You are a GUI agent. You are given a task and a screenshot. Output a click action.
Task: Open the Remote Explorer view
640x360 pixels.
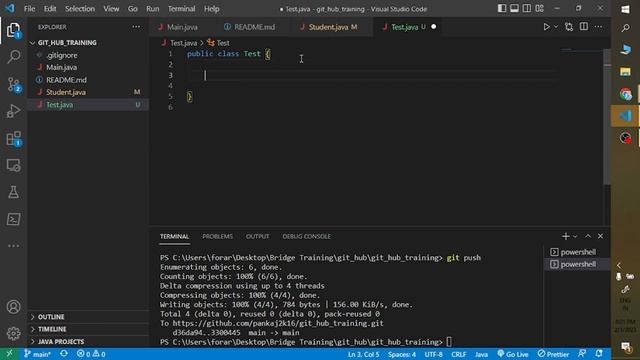click(13, 165)
